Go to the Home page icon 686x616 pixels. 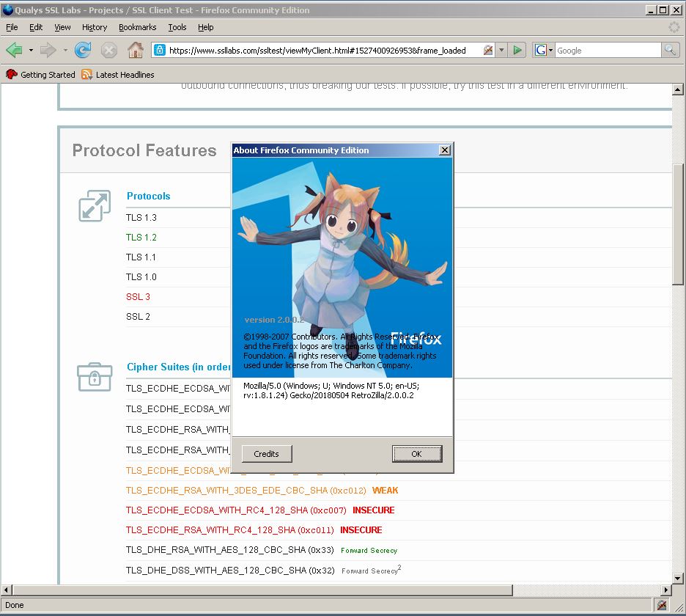135,51
